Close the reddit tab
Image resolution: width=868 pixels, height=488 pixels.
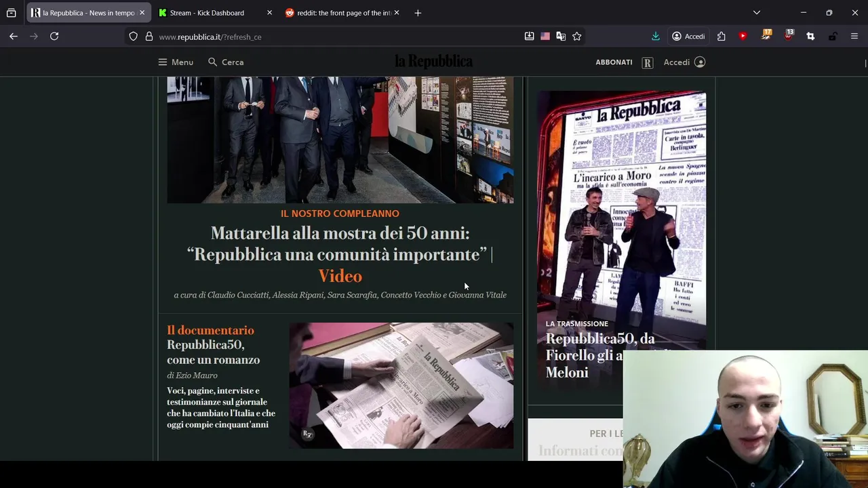(397, 13)
